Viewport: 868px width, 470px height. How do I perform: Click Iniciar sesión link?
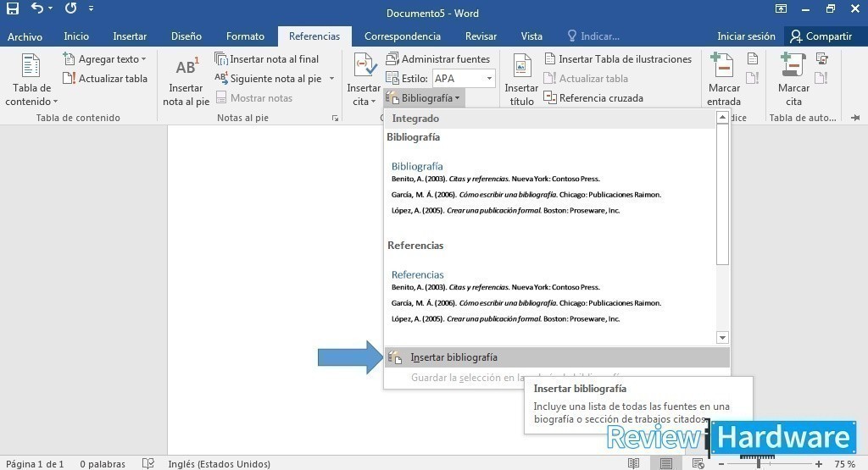click(746, 36)
